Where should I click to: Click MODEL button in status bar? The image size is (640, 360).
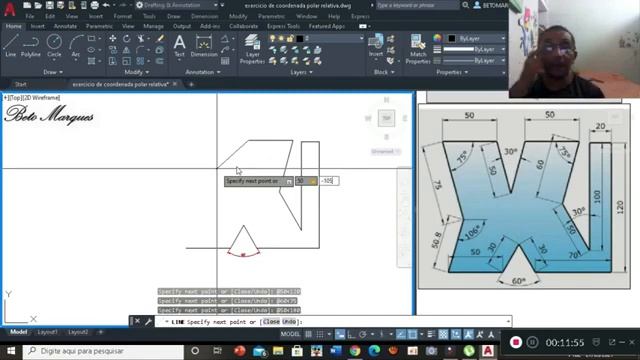point(290,334)
